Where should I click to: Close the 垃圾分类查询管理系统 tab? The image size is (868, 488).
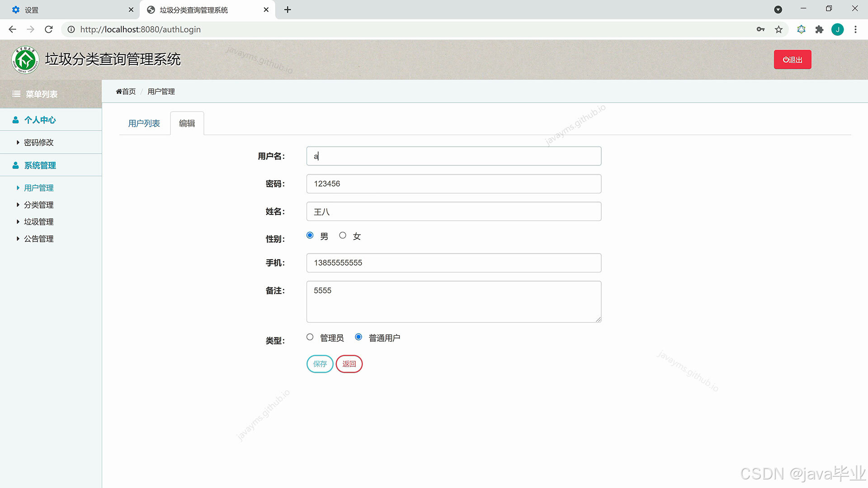(266, 9)
